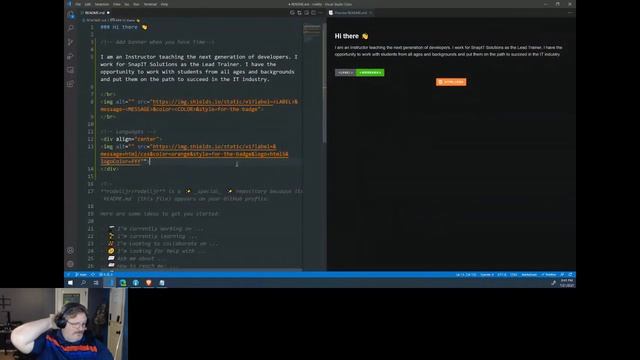Click the Hi there heading in preview
This screenshot has height=360, width=640.
point(351,36)
